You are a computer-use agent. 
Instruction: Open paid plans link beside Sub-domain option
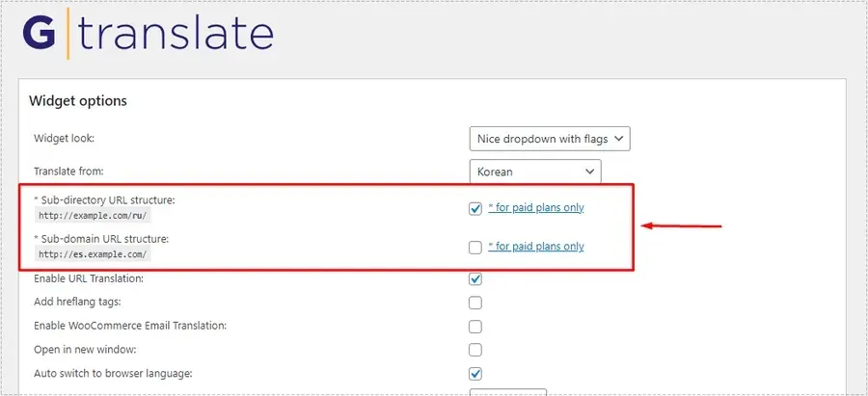[x=536, y=246]
